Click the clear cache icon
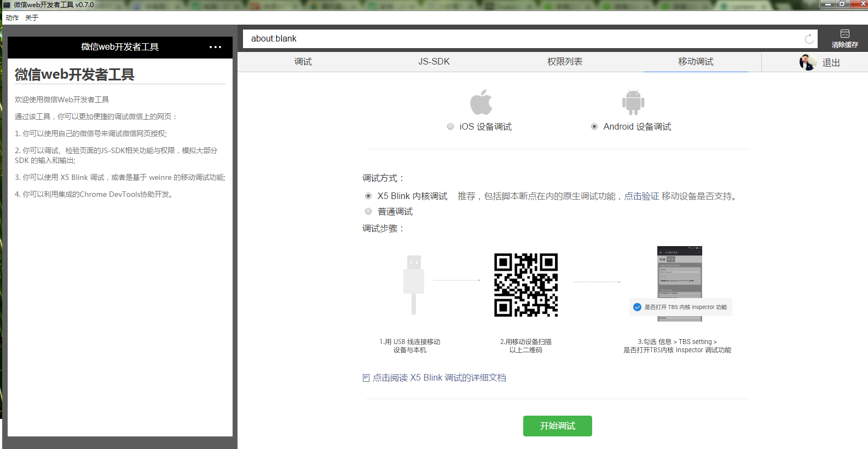The image size is (868, 449). 845,34
